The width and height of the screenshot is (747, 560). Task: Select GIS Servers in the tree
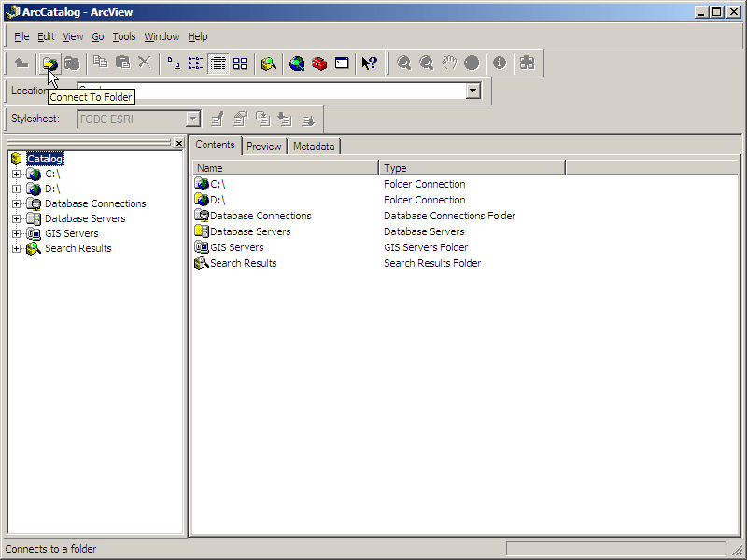point(72,233)
